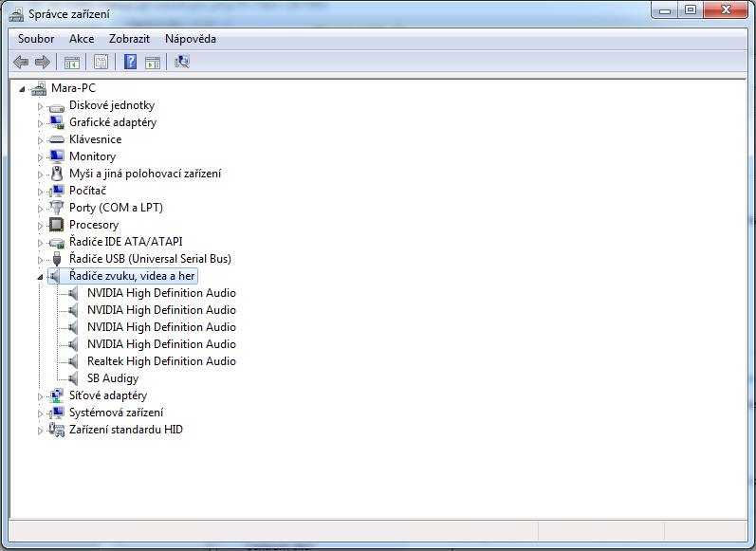Click the Systémová zařízení icon
This screenshot has height=551, width=756.
coord(56,413)
